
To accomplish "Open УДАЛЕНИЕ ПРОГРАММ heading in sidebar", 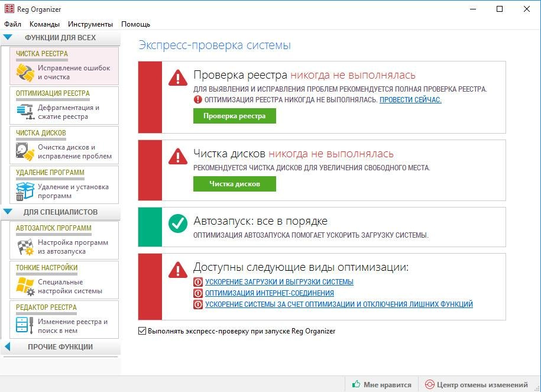I will pos(50,173).
